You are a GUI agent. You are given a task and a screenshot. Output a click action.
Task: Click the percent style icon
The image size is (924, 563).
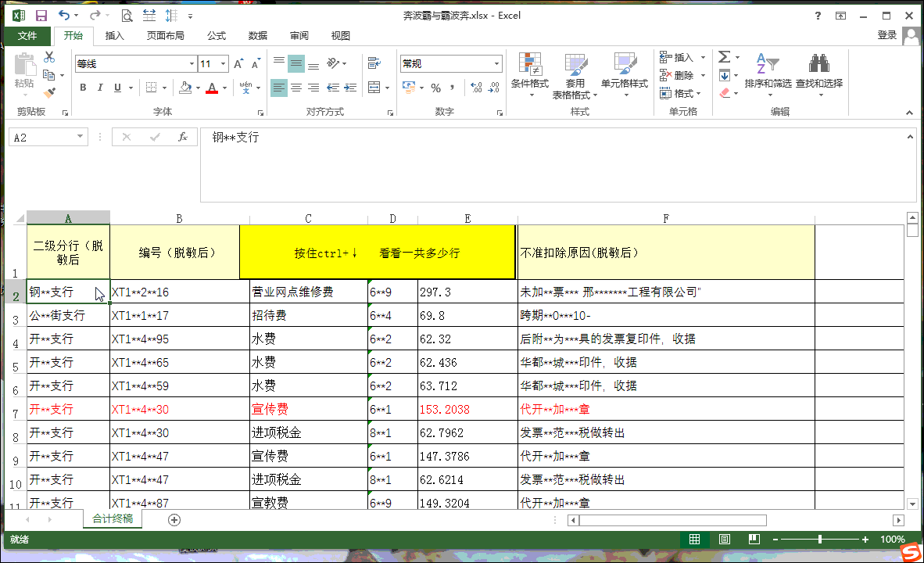[435, 88]
